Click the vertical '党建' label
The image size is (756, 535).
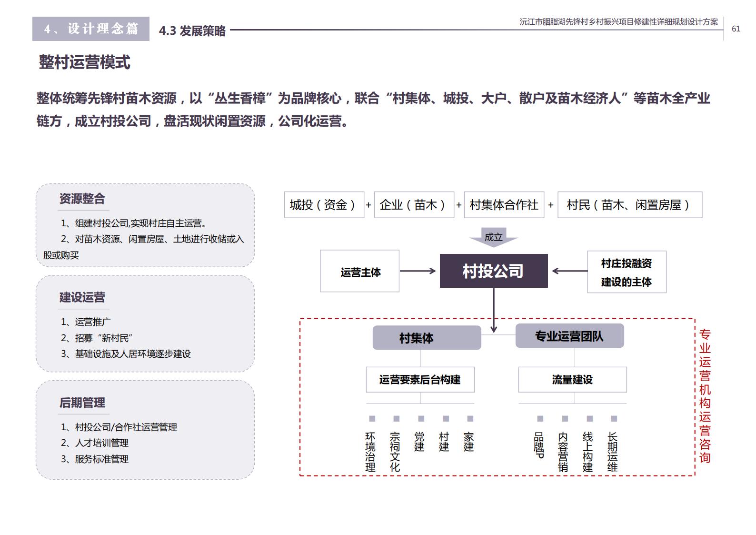[419, 442]
